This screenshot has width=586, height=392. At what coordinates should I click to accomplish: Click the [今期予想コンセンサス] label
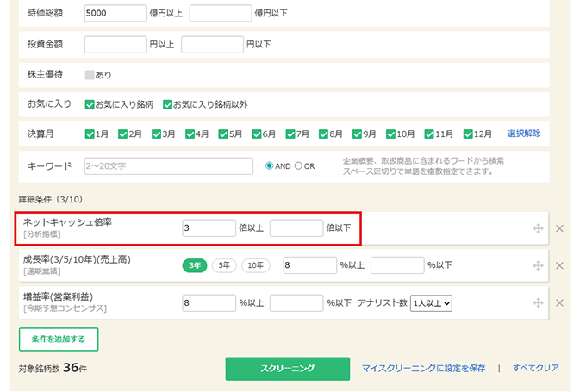pyautogui.click(x=65, y=308)
